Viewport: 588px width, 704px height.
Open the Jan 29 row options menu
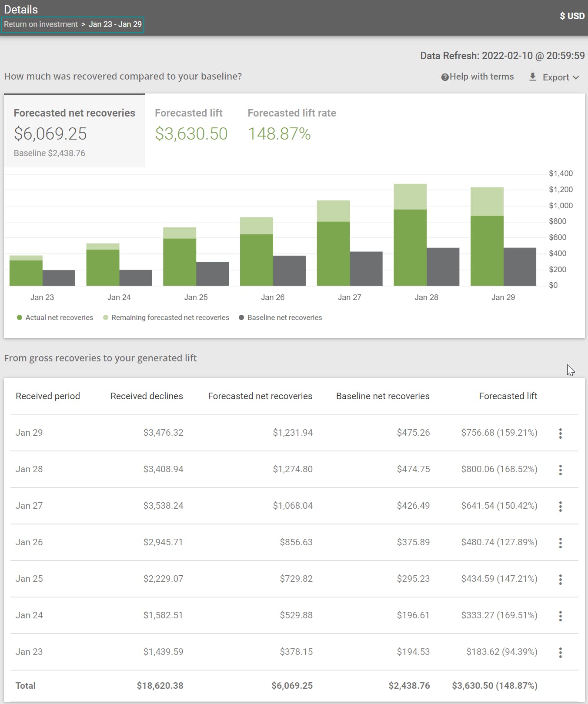[560, 433]
